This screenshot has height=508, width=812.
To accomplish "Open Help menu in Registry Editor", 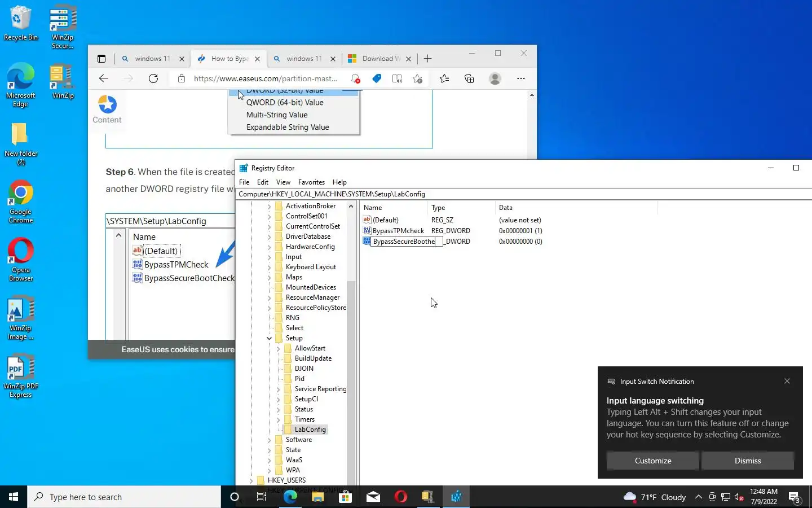I will pos(339,182).
